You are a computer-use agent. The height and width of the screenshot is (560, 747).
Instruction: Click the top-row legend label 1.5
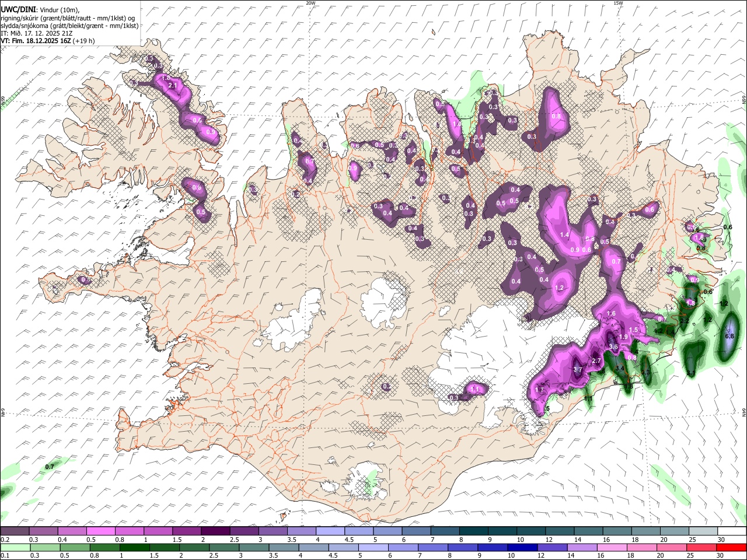pos(176,540)
